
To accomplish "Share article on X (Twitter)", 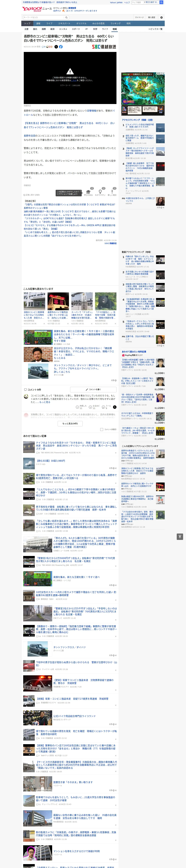I will tap(56, 47).
